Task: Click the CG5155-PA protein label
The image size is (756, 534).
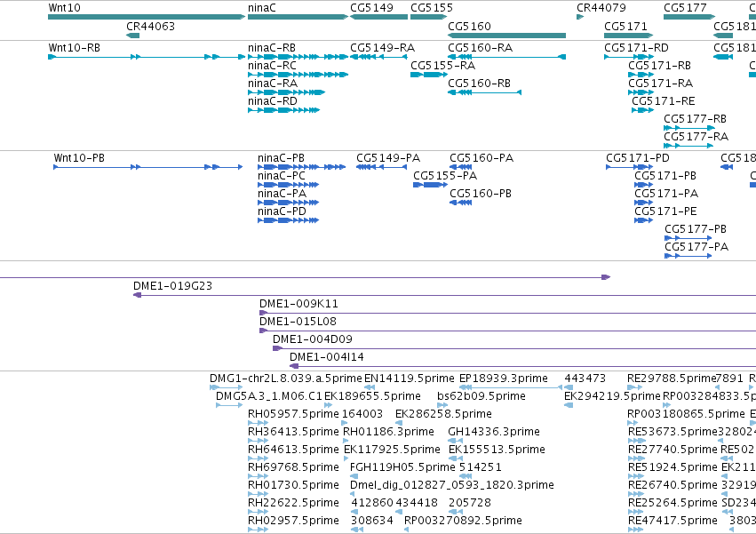Action: point(445,176)
